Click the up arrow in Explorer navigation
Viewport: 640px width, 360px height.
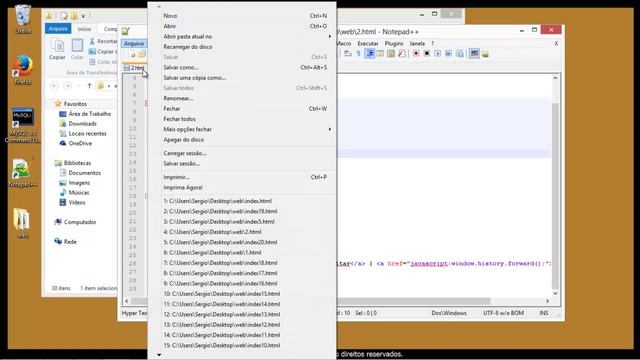(x=89, y=86)
